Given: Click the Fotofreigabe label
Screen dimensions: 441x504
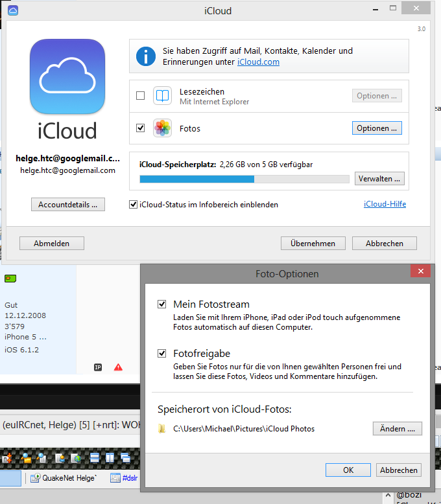Looking at the screenshot, I should 202,354.
